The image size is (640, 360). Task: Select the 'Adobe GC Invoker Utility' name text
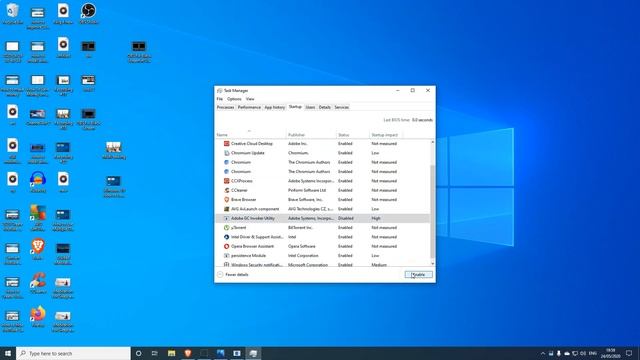click(x=253, y=218)
